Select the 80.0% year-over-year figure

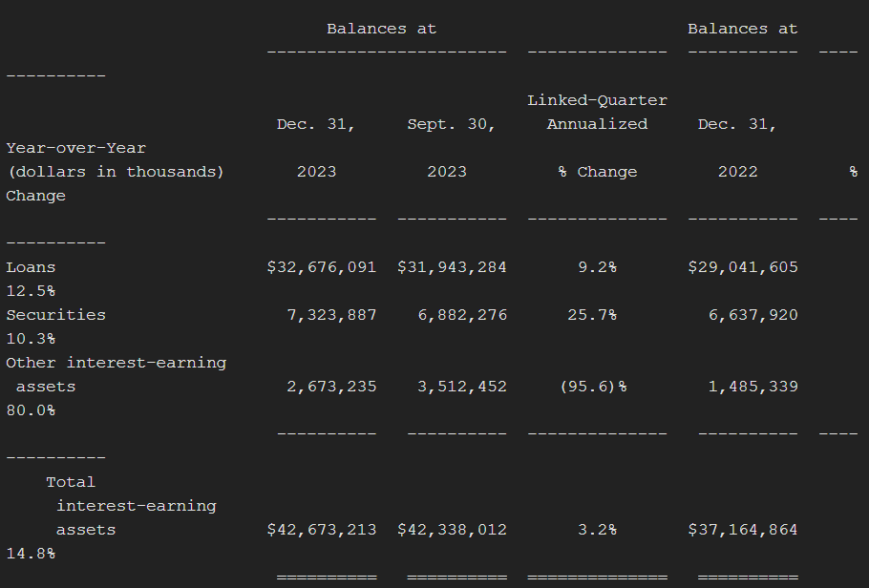tap(31, 410)
